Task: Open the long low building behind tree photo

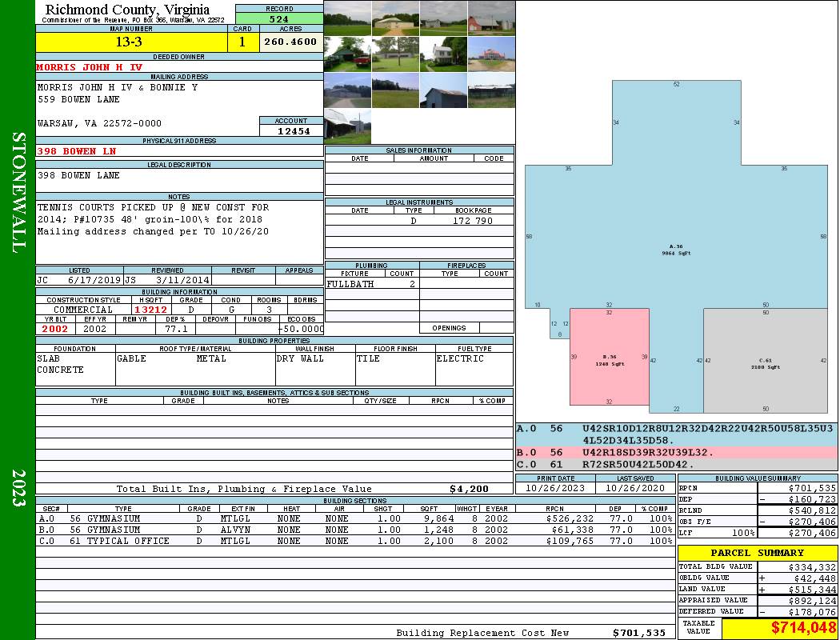Action: [395, 54]
